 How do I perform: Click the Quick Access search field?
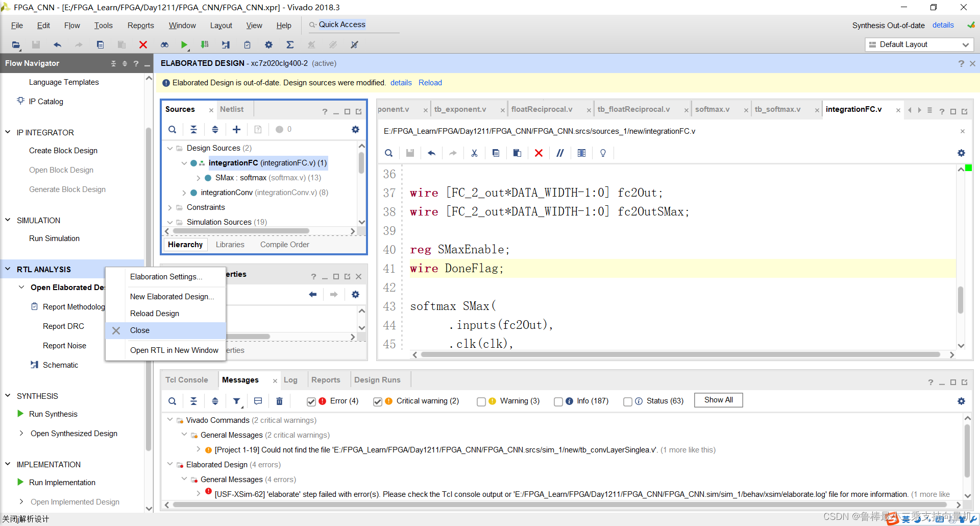[x=353, y=25]
